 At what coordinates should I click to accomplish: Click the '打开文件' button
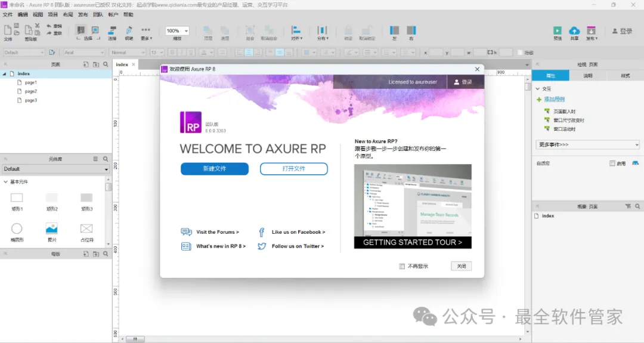point(293,169)
